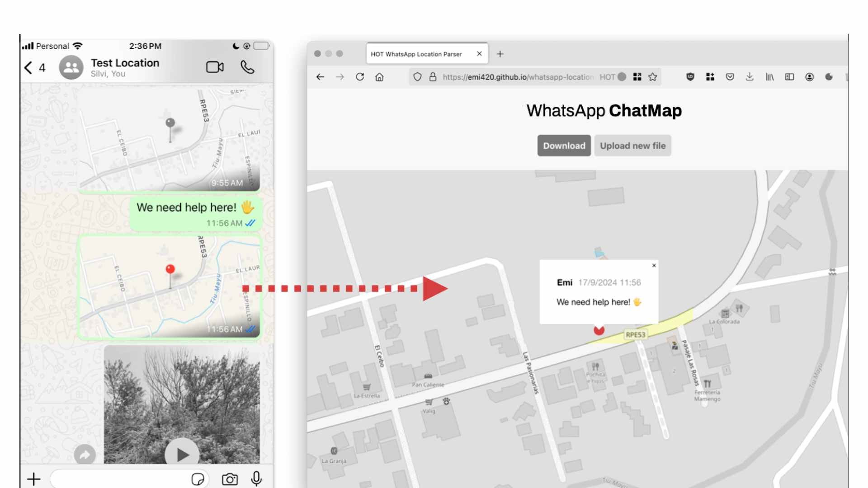Toggle Dark Reader extension on
The width and height of the screenshot is (868, 488).
(829, 77)
